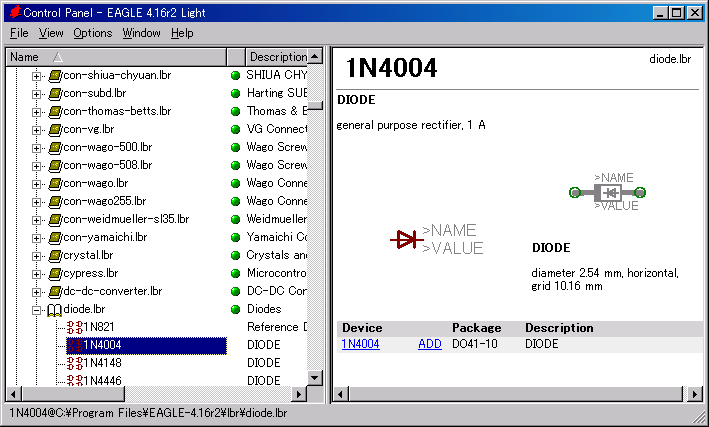The width and height of the screenshot is (709, 427).
Task: Click the red diode schematic symbol preview
Action: point(406,239)
